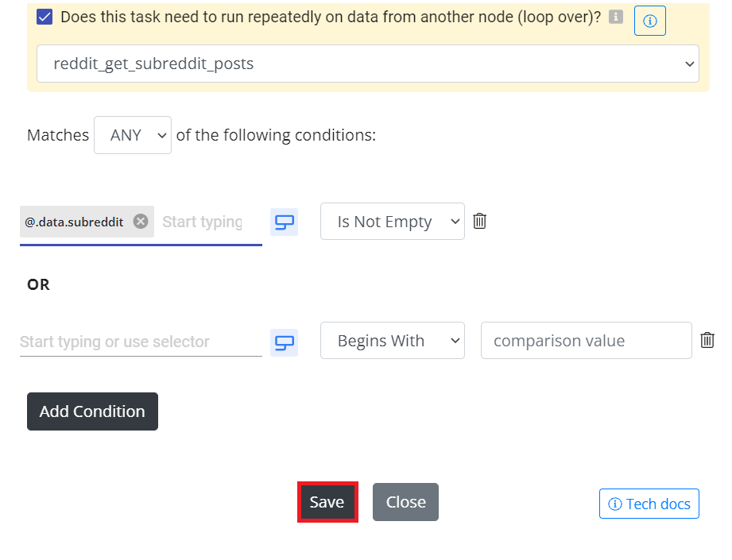The height and width of the screenshot is (560, 732).
Task: Delete the first condition with trash icon
Action: tap(479, 221)
